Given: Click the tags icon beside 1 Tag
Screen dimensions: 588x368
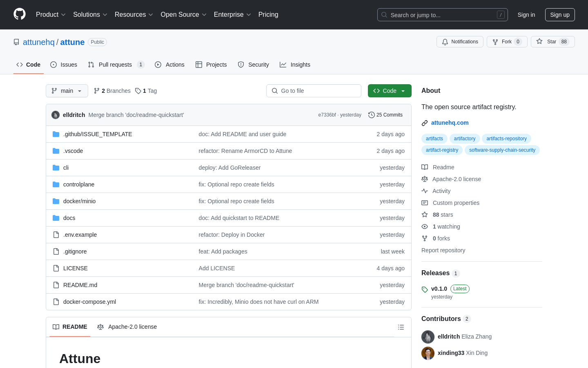Looking at the screenshot, I should pos(138,91).
